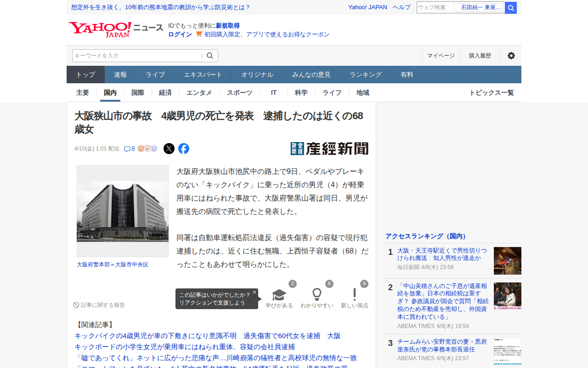Select the 国内 category
The height and width of the screenshot is (368, 588).
(110, 92)
